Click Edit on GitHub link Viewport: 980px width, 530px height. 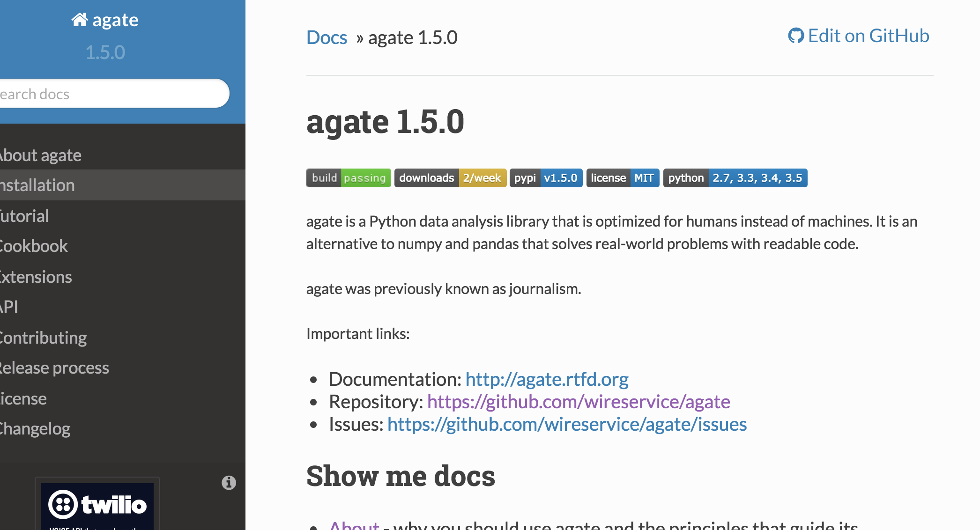tap(859, 36)
